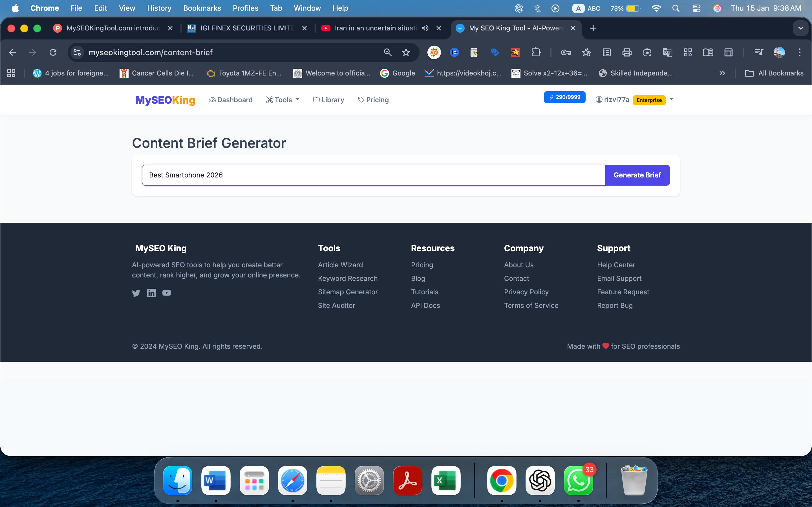
Task: Mute the Iran video tab audio
Action: pyautogui.click(x=425, y=28)
